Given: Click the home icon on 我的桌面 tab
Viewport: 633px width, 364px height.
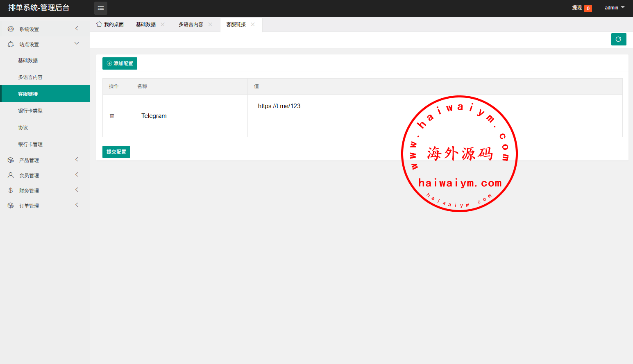Looking at the screenshot, I should (x=99, y=24).
